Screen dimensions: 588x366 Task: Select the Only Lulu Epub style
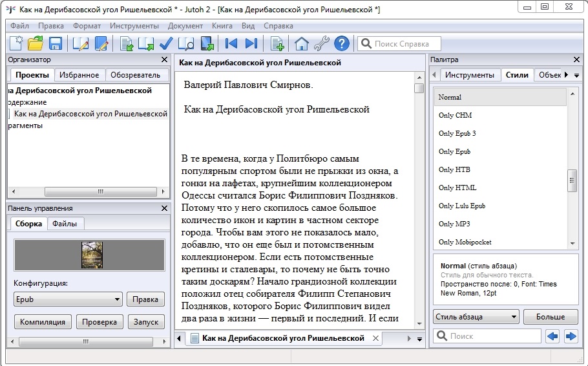pos(500,206)
